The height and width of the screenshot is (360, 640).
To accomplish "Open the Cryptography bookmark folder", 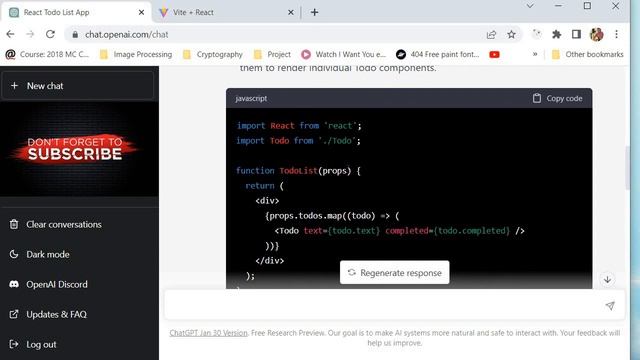I will (x=213, y=54).
